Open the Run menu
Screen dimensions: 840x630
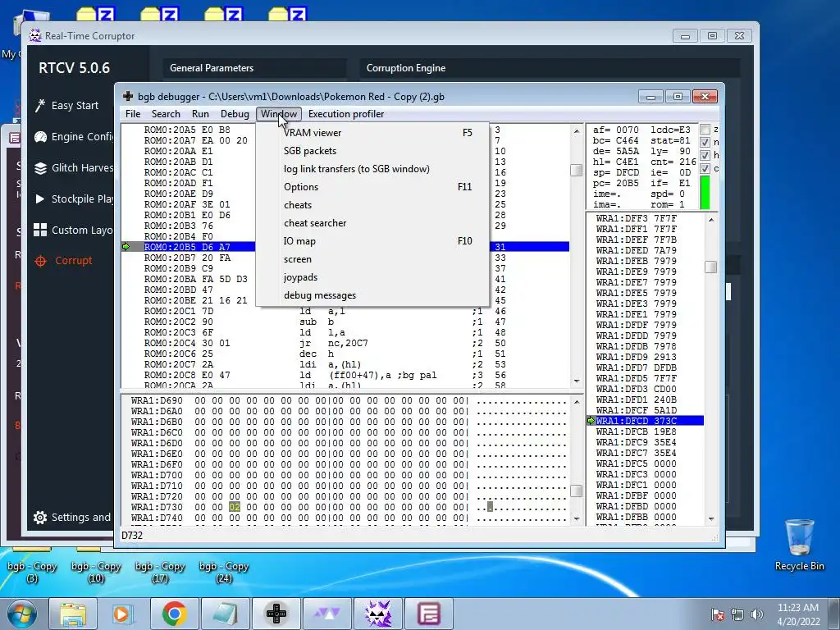[200, 113]
